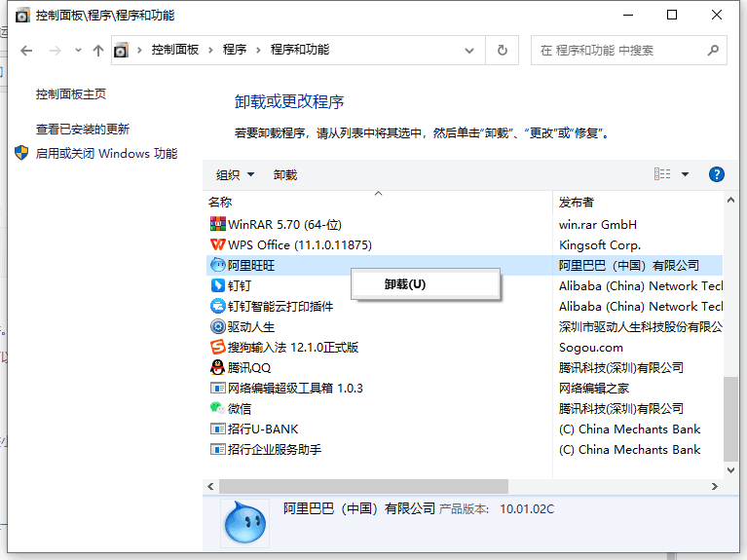
Task: Expand the chevron after 控制面板 breadcrumb
Action: [210, 50]
